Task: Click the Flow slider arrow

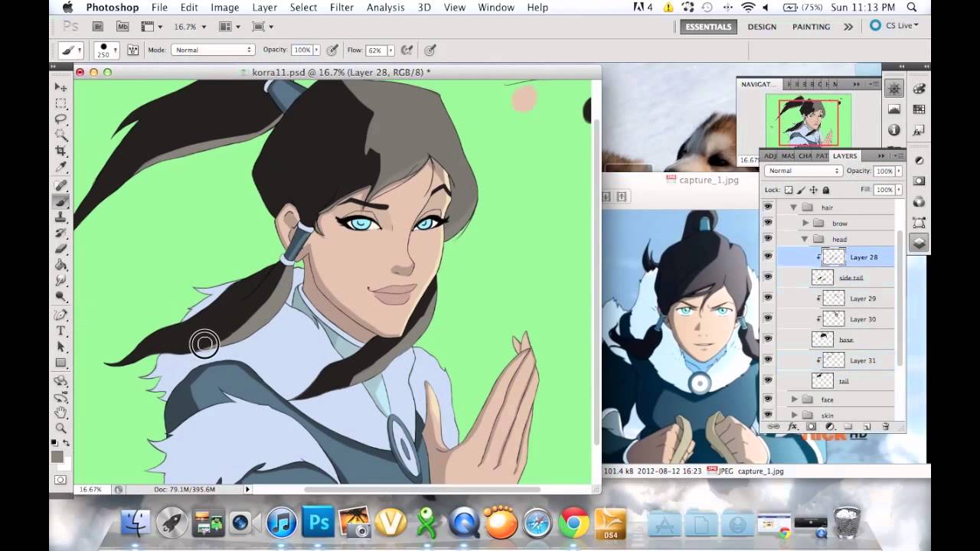Action: [390, 51]
